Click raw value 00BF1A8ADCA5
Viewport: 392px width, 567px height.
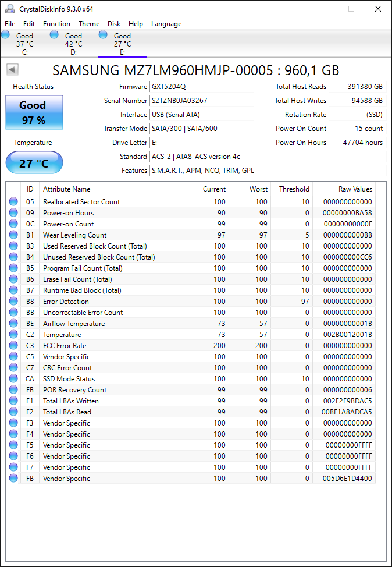[347, 412]
